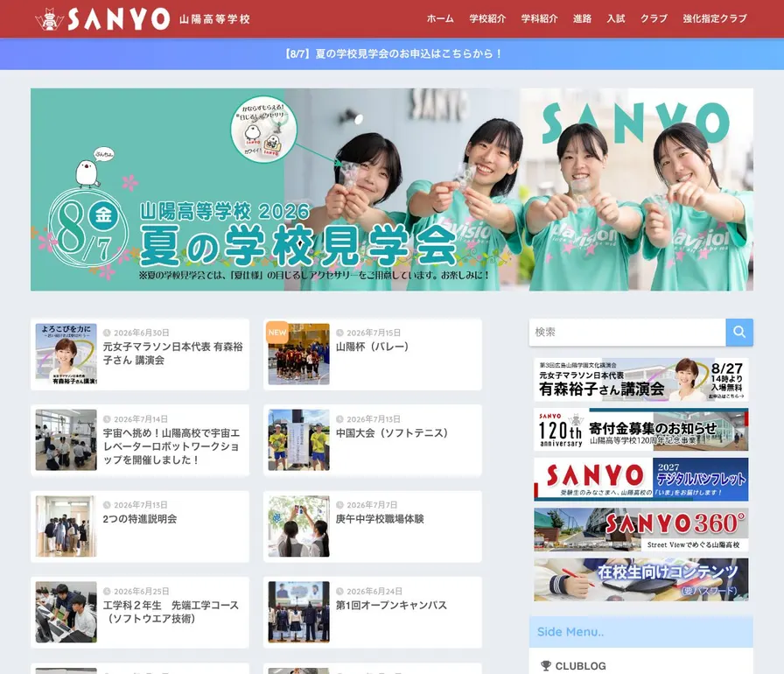
Task: Open ホーム in the top navigation
Action: tap(440, 19)
